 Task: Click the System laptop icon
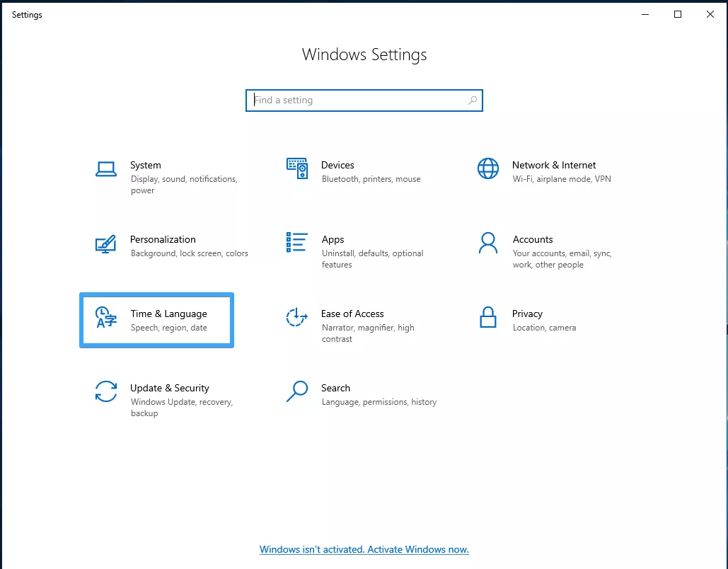tap(106, 169)
